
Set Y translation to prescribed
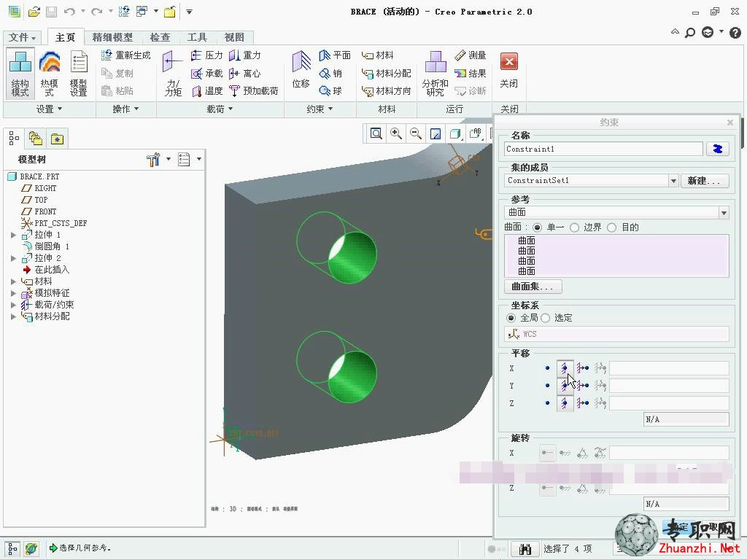click(x=583, y=386)
